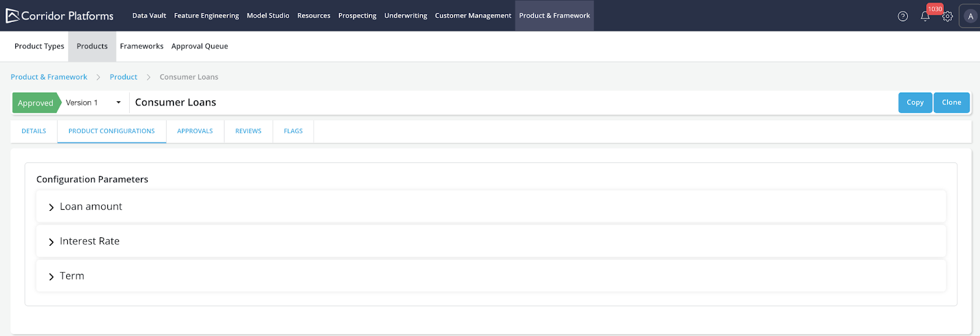The height and width of the screenshot is (336, 980).
Task: Click the user avatar 'A' icon
Action: coord(970,17)
